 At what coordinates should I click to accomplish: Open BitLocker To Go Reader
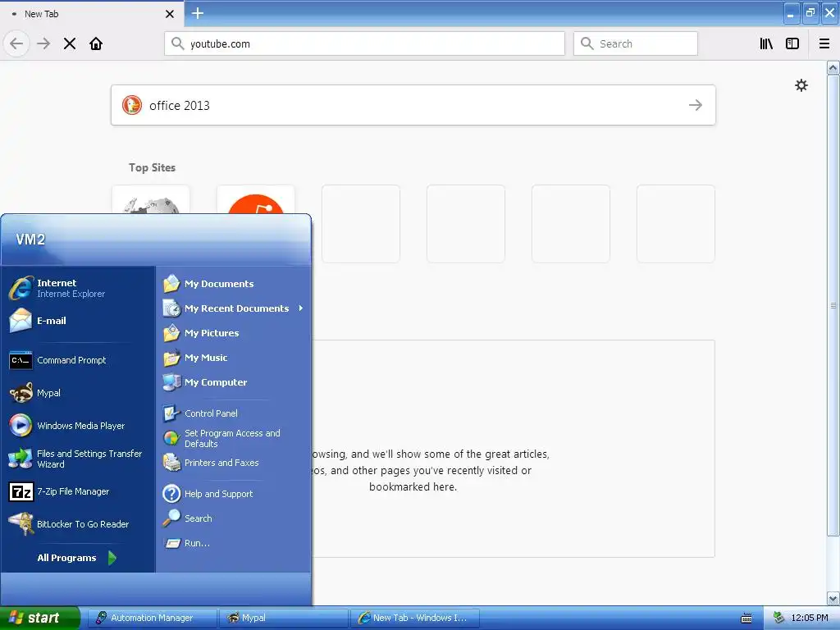78,524
